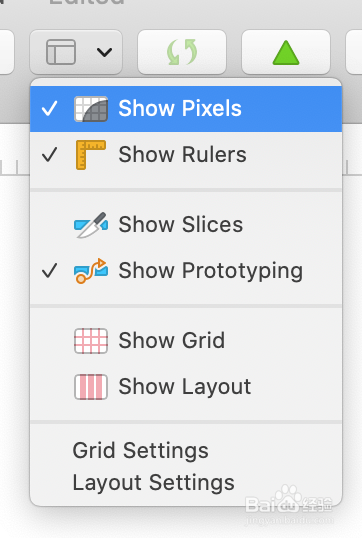Open Grid Settings

[x=141, y=451]
